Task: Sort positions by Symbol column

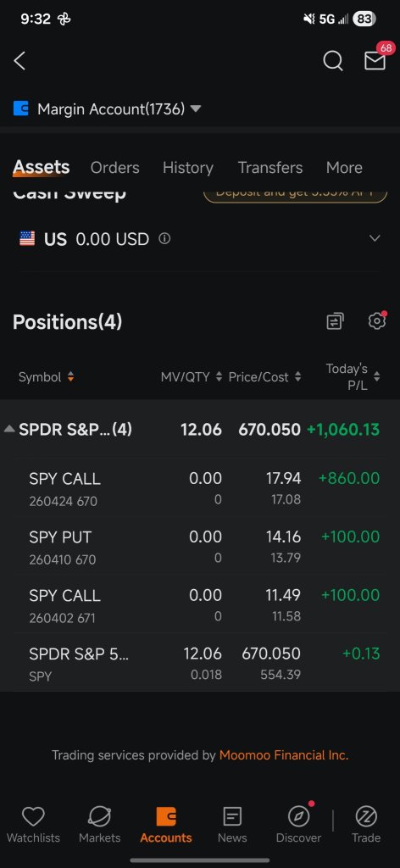Action: tap(47, 377)
